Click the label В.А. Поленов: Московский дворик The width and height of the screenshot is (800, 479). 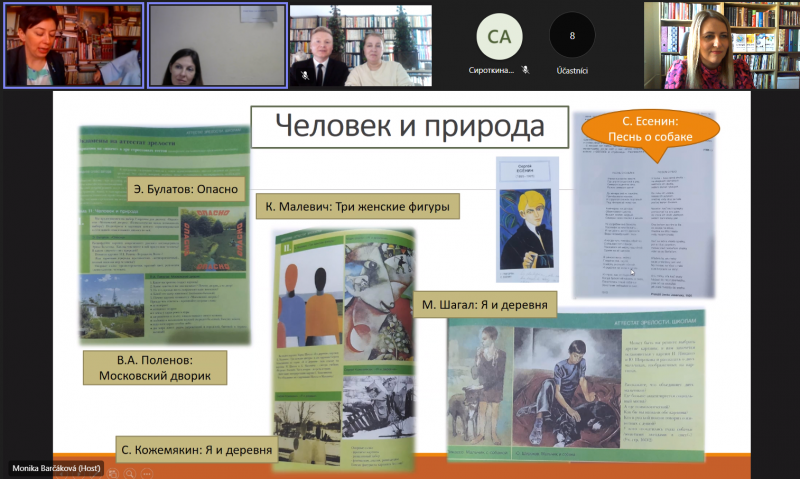click(155, 367)
